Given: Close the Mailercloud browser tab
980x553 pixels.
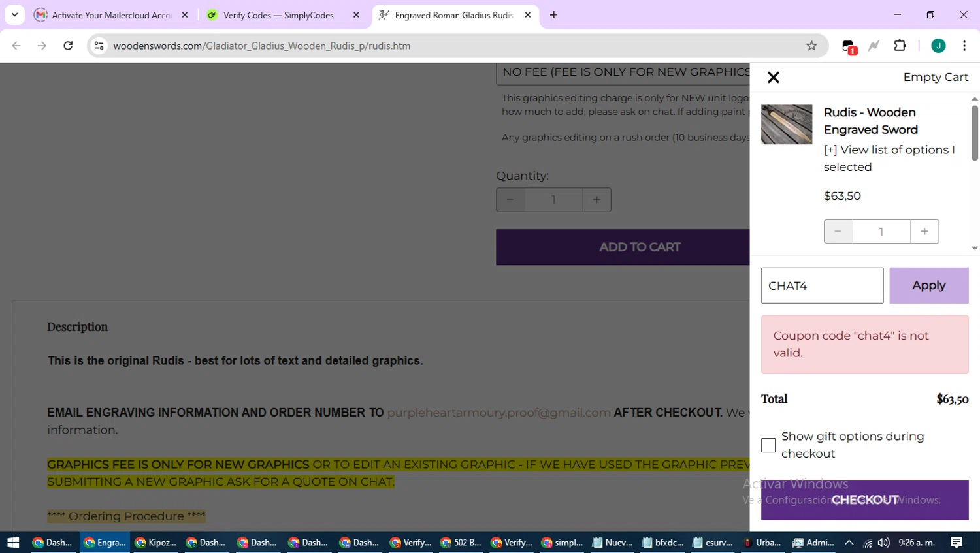Looking at the screenshot, I should point(185,15).
